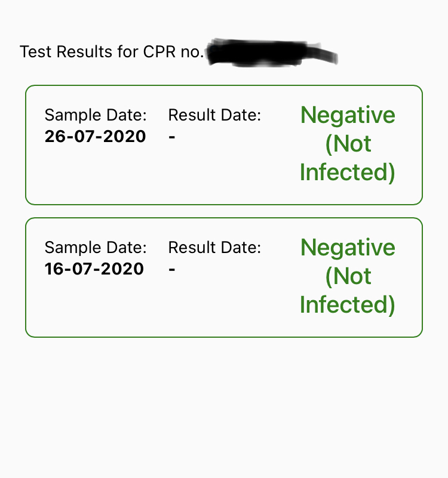The image size is (448, 478).
Task: Select the 16-07-2020 sample date value
Action: pos(94,269)
